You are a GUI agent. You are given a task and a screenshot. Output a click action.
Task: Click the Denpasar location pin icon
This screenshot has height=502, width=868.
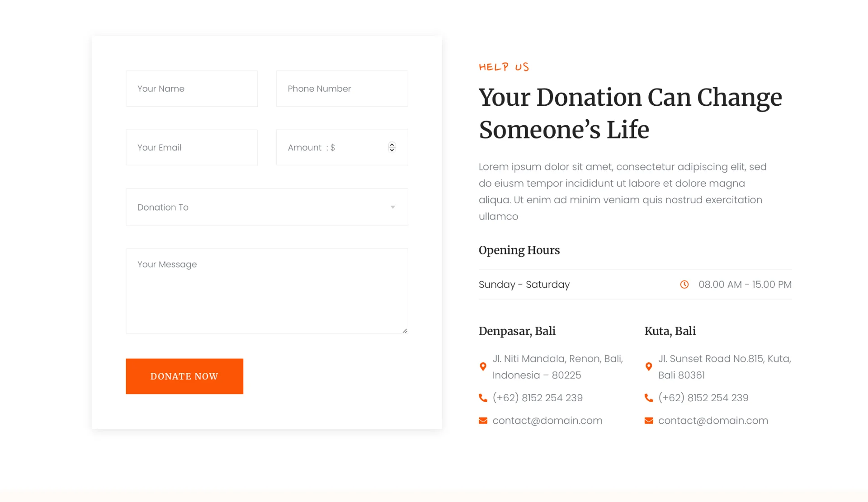pos(483,366)
